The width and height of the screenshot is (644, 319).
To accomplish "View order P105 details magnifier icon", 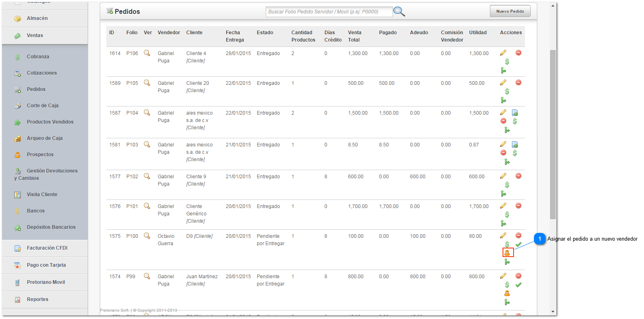I will pos(147,83).
